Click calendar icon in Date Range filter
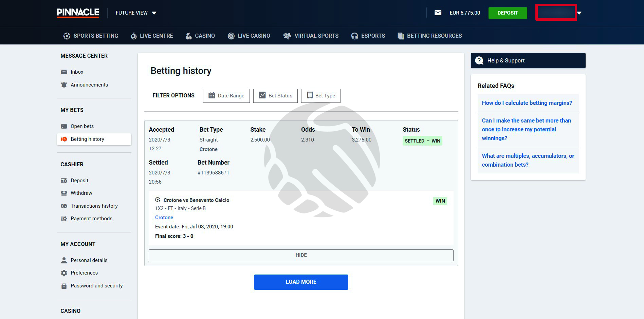Viewport: 644px width, 319px height. (x=212, y=95)
